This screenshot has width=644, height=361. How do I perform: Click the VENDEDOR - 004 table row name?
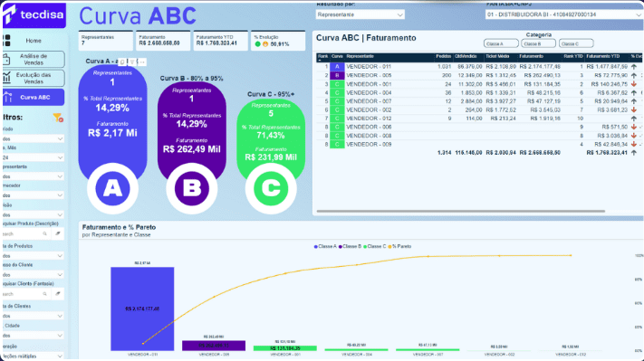(x=369, y=92)
